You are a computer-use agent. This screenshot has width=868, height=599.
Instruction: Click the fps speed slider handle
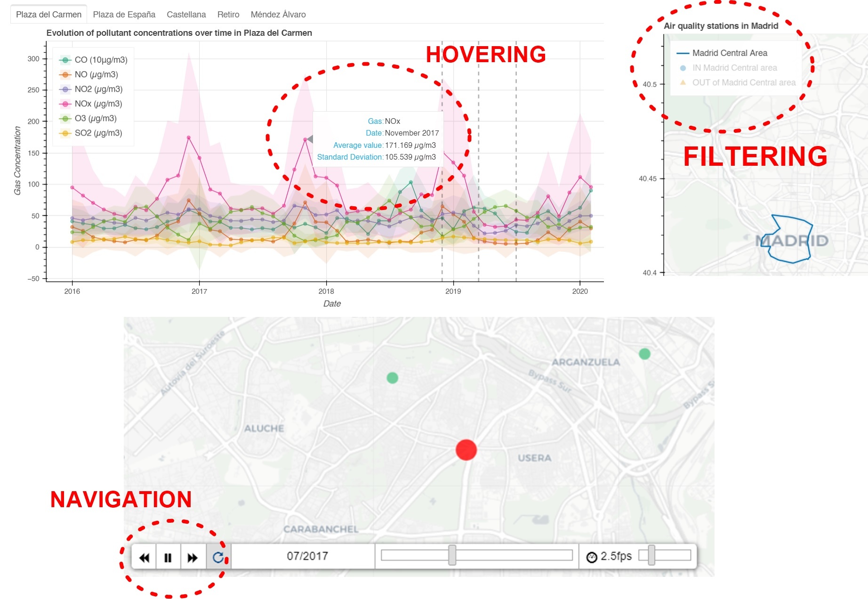pyautogui.click(x=651, y=555)
